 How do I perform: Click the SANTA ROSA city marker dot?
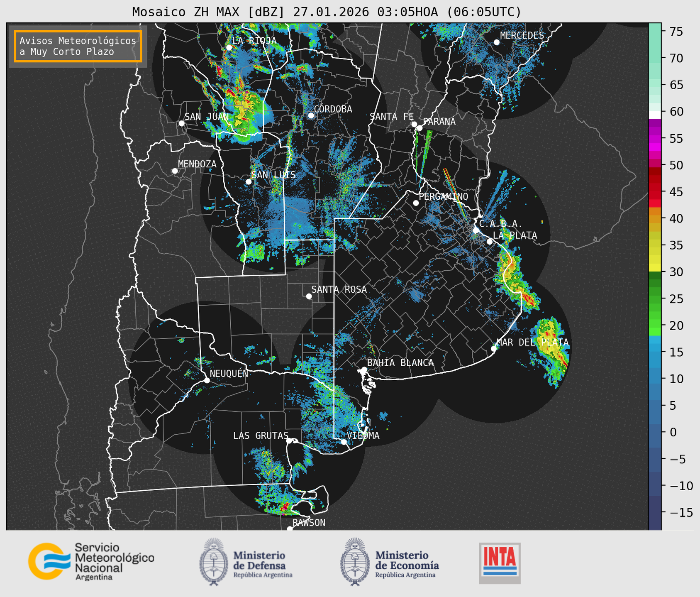(x=309, y=296)
